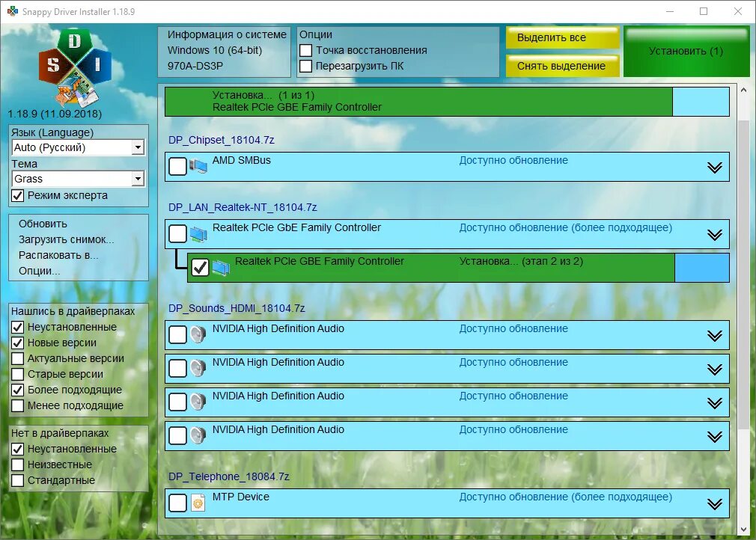The image size is (756, 540).
Task: Click the Realtek PCIe GbE network icon
Action: point(198,234)
